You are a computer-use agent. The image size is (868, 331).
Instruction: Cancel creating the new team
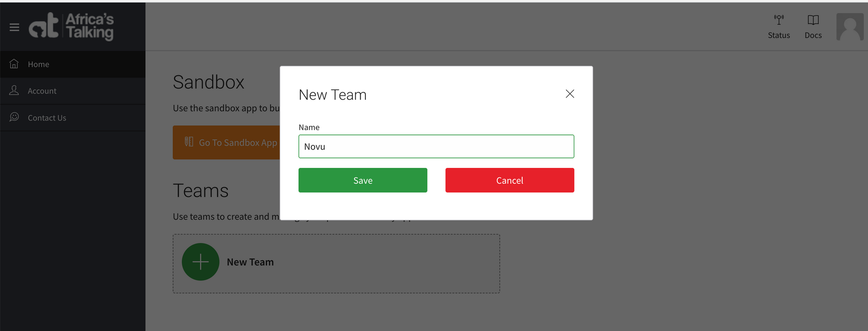(510, 180)
